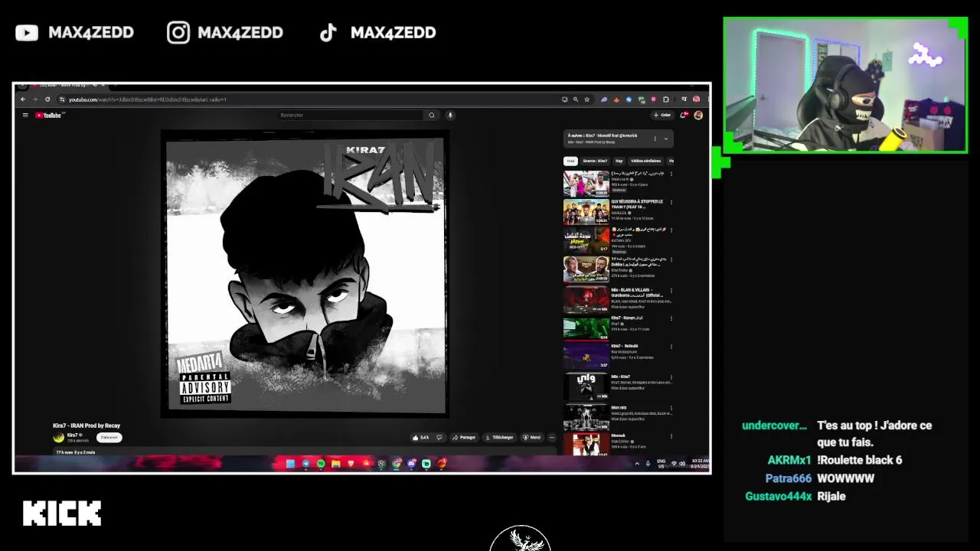Screen dimensions: 980x551
Task: Select the Vidéos similaires filter chip
Action: click(645, 161)
